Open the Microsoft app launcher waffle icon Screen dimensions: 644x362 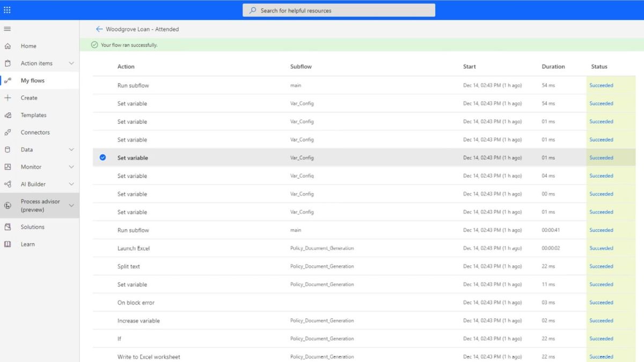point(8,9)
